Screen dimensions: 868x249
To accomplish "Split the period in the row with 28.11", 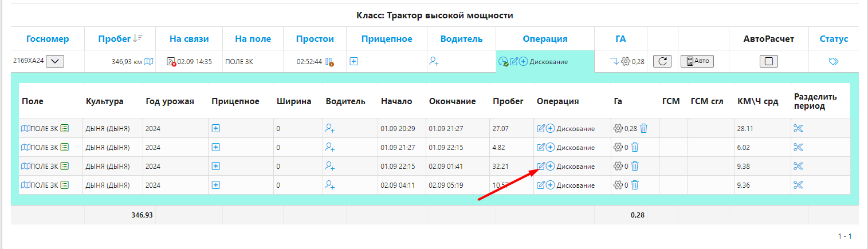I will [x=799, y=128].
